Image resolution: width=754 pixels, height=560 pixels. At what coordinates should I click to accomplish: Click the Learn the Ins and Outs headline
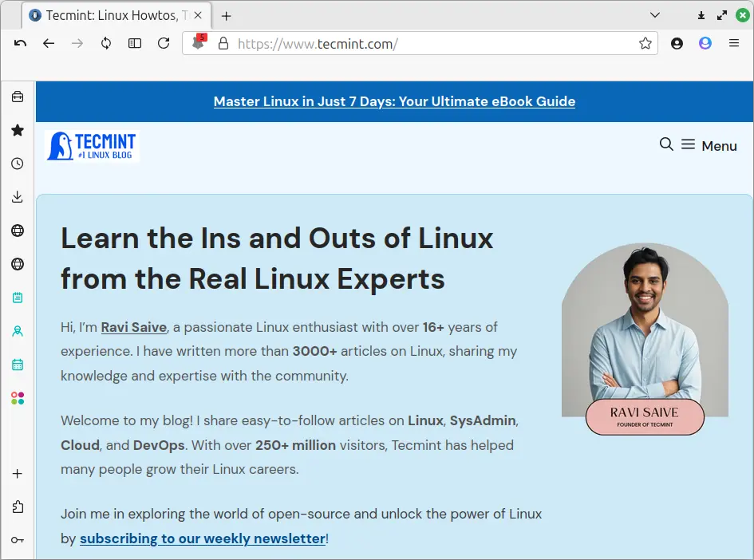pos(277,258)
